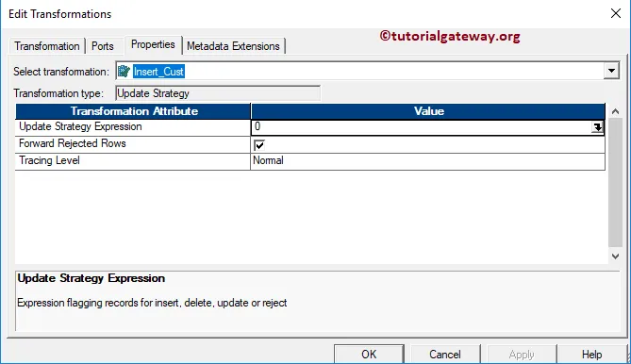Select the Properties tab
The height and width of the screenshot is (364, 631).
[153, 44]
